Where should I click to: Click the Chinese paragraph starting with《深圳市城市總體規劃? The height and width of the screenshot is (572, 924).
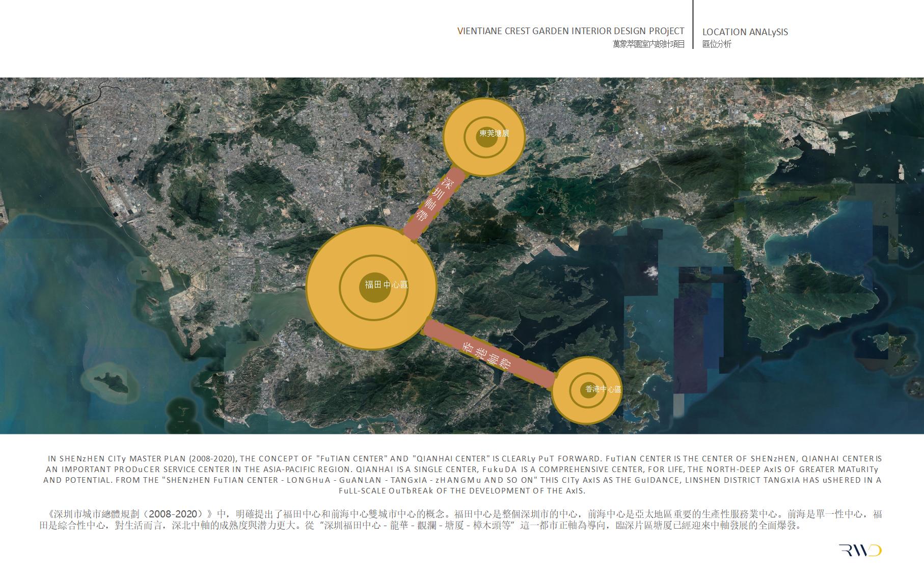pyautogui.click(x=461, y=519)
